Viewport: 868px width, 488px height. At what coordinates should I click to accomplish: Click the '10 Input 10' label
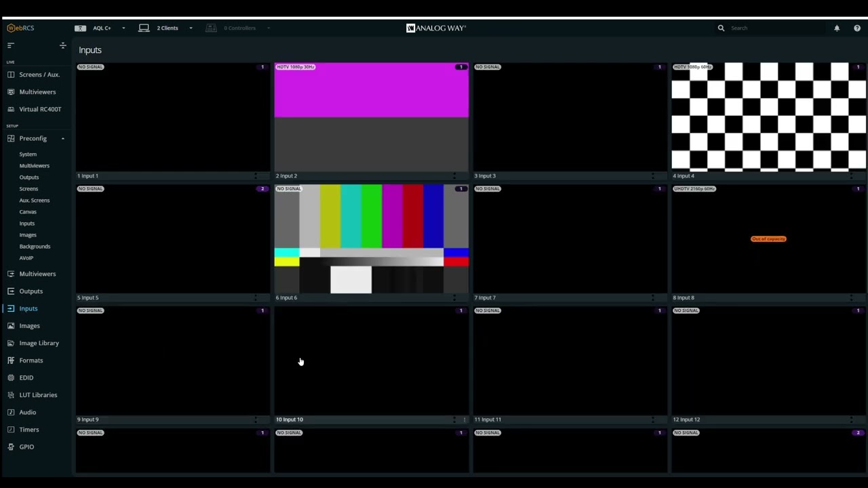pyautogui.click(x=290, y=420)
